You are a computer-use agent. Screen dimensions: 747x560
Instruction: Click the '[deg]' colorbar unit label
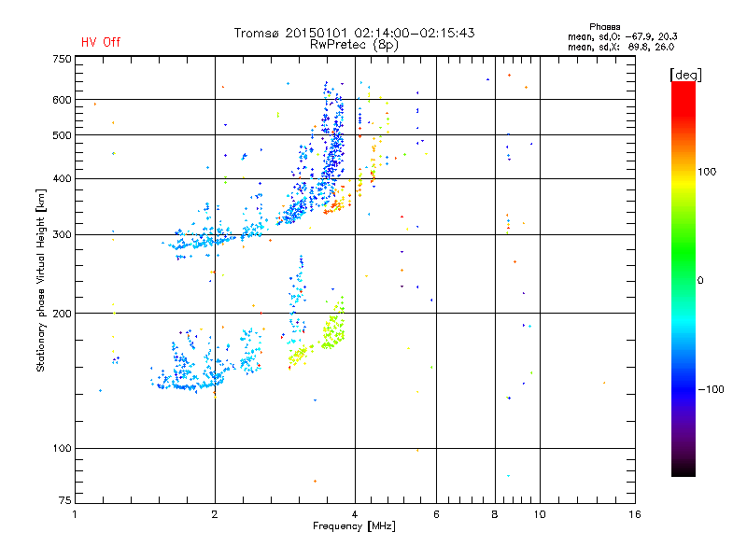coord(685,76)
